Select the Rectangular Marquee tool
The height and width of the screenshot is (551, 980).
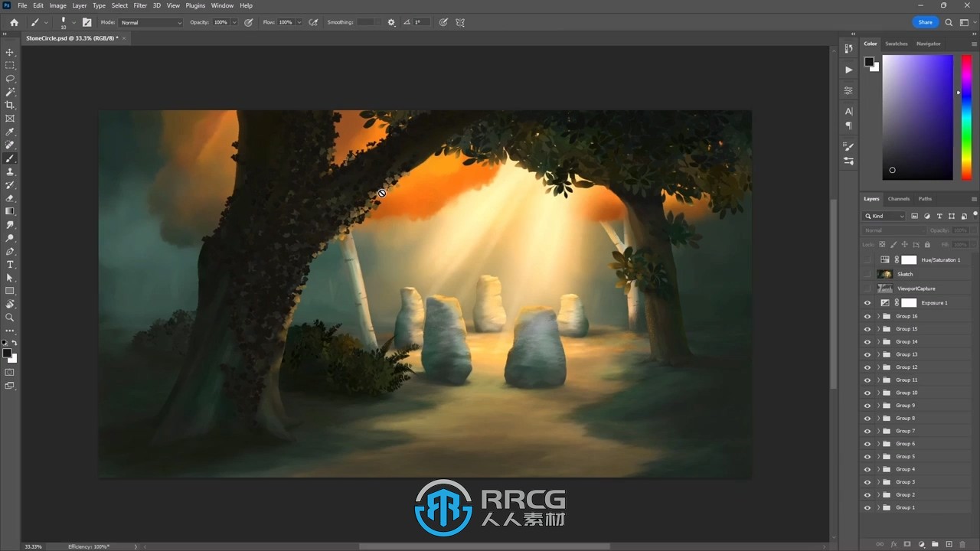point(10,65)
